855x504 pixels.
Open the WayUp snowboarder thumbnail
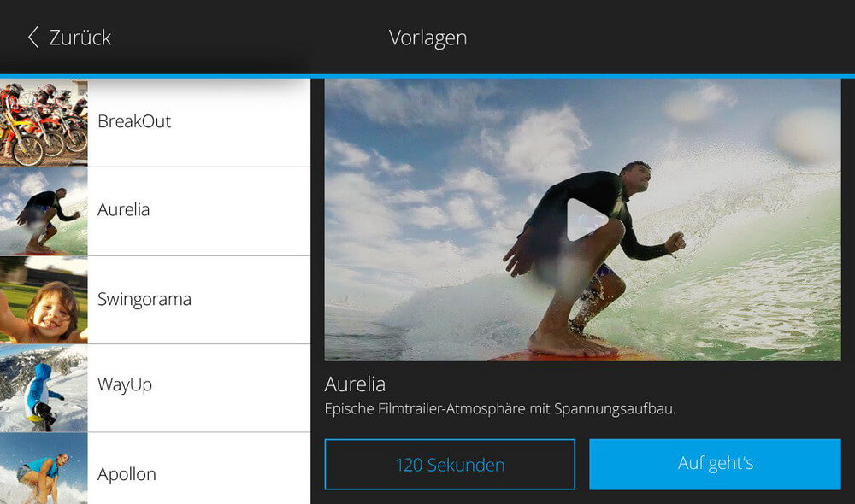pyautogui.click(x=44, y=389)
